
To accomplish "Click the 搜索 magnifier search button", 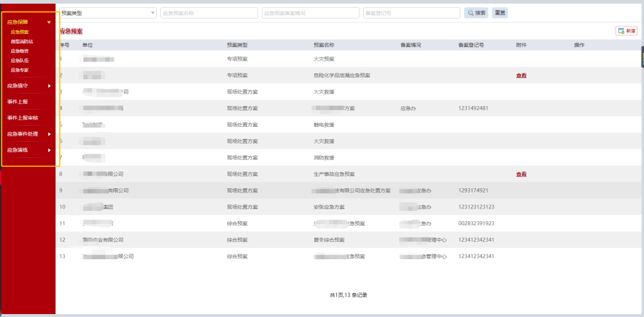I will (x=476, y=13).
